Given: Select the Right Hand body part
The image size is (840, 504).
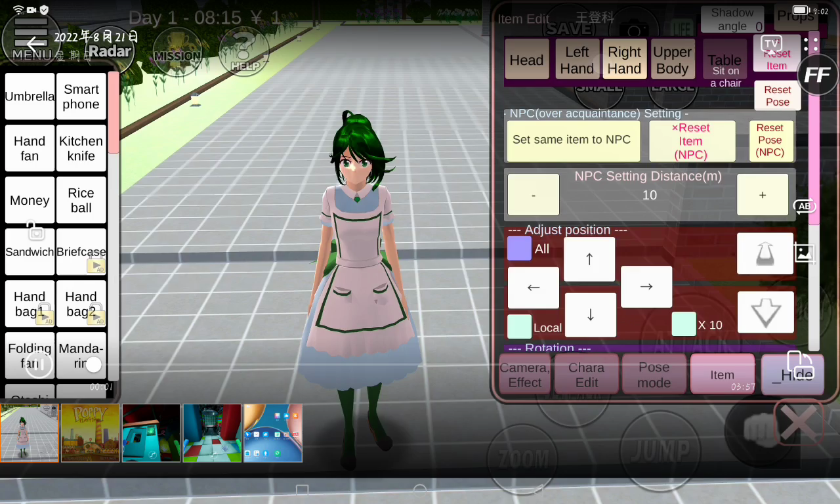Looking at the screenshot, I should point(624,60).
